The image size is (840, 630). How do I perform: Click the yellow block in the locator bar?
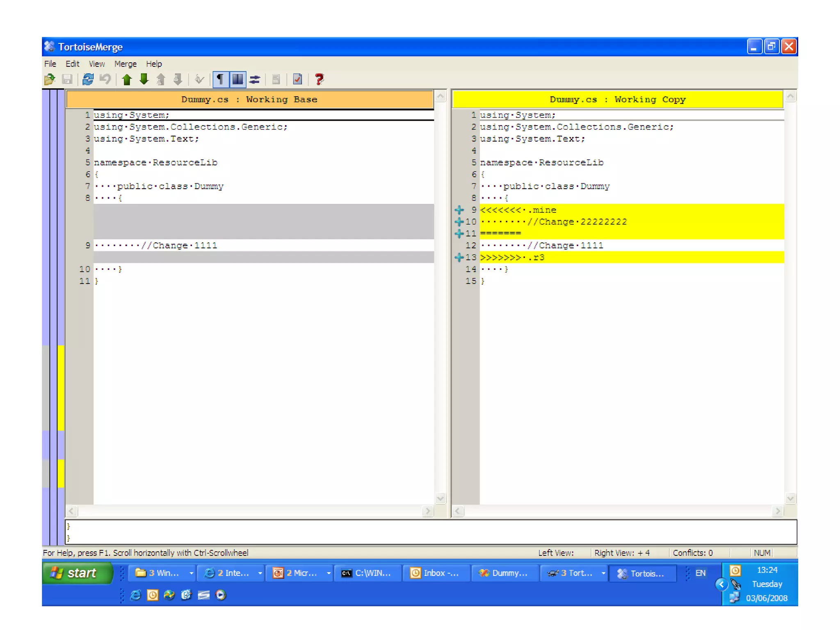click(61, 388)
